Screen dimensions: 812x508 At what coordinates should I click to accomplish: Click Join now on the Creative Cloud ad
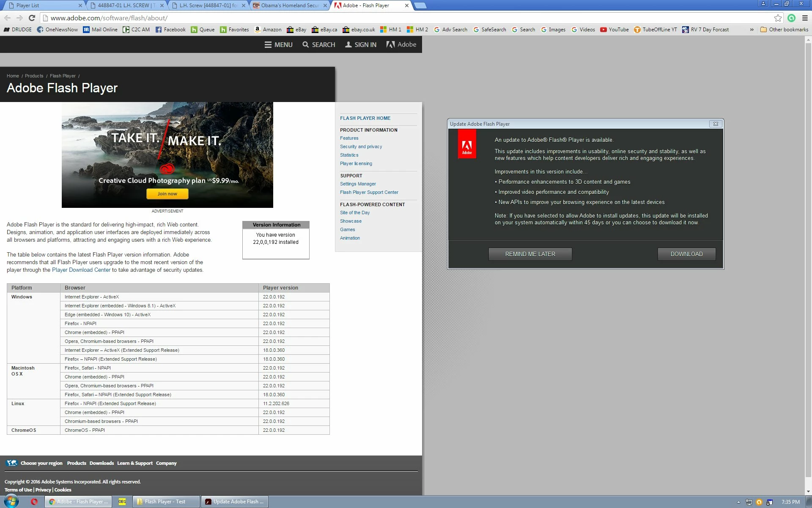pos(167,194)
